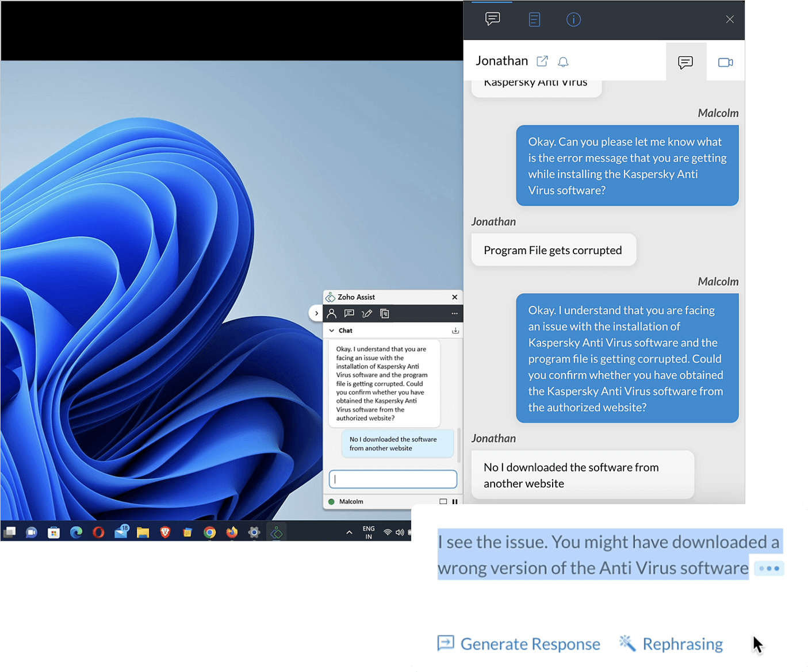Open the chat icon in Zoho Assist widget toolbar

click(x=349, y=314)
